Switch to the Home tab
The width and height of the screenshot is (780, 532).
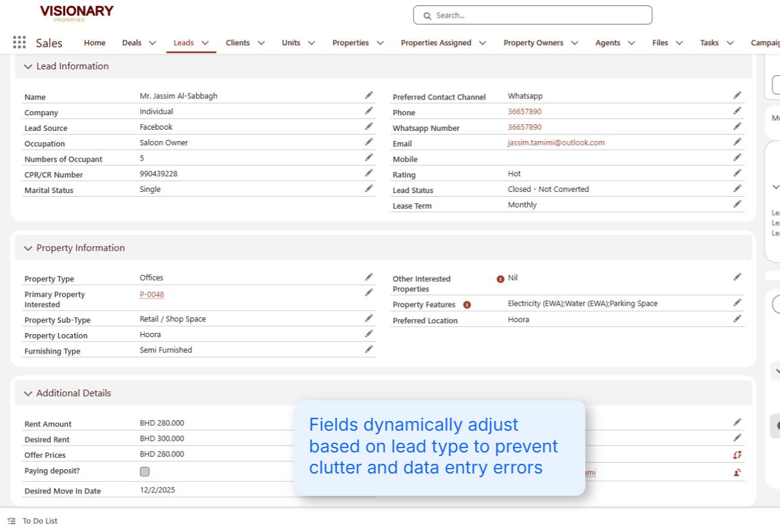(x=96, y=43)
